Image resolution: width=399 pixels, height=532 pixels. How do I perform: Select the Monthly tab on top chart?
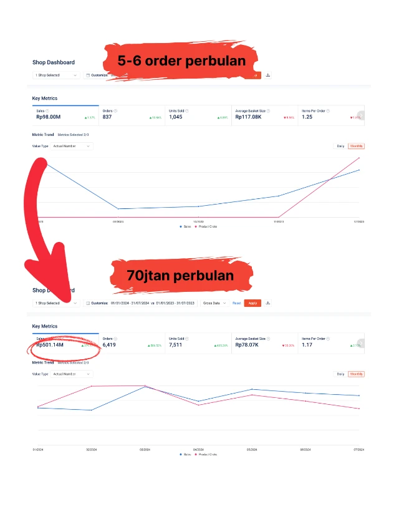point(355,146)
